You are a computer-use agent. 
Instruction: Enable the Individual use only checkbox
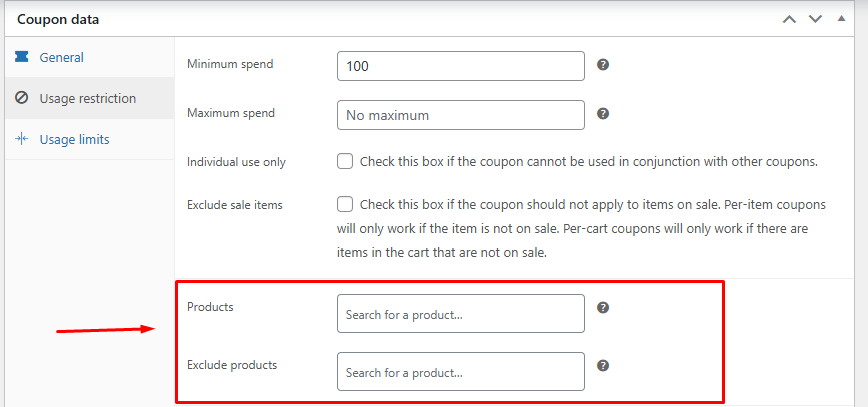point(345,162)
